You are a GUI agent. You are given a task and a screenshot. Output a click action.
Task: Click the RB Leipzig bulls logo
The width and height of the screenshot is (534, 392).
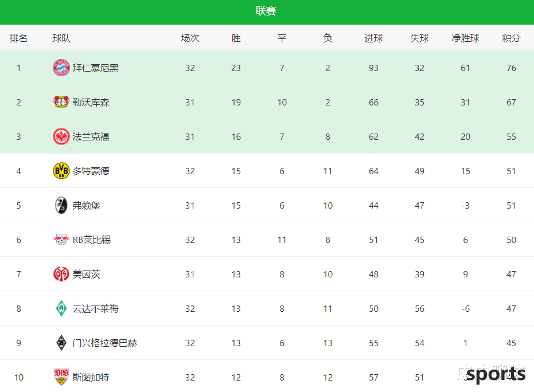[x=61, y=240]
